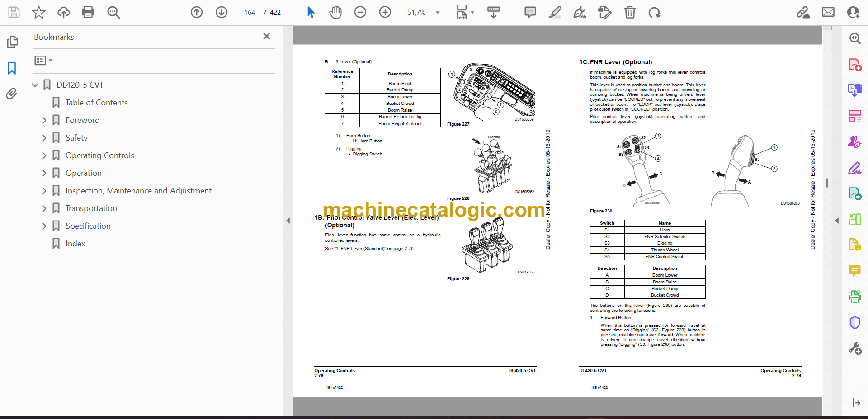The image size is (868, 419).
Task: Select the Hand pan tool
Action: (x=335, y=12)
